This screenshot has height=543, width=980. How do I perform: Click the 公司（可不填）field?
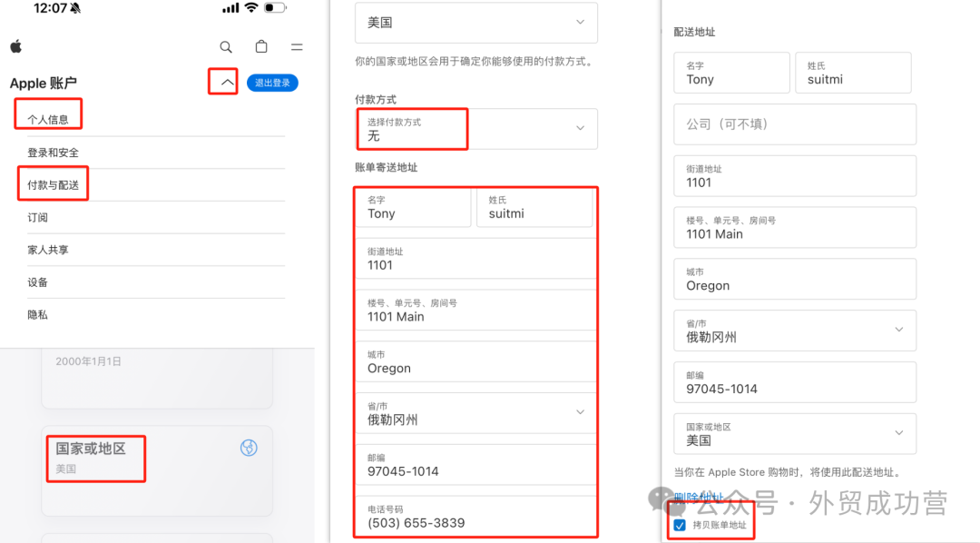click(795, 124)
